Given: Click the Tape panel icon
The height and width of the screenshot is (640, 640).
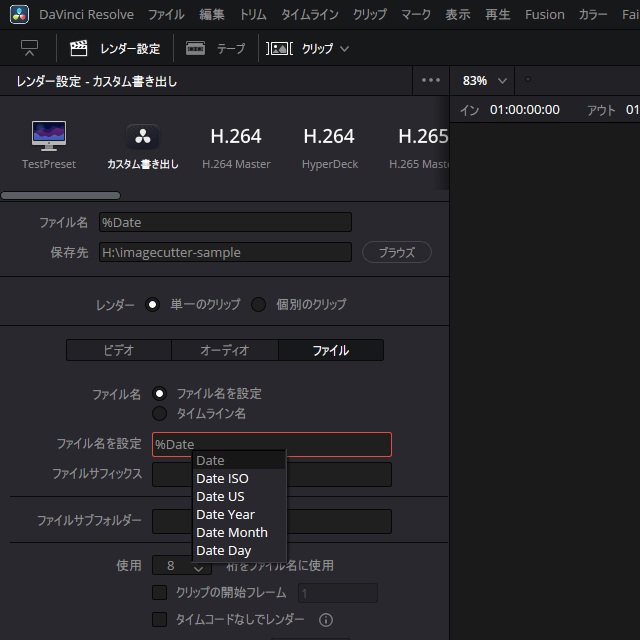Looking at the screenshot, I should click(196, 48).
